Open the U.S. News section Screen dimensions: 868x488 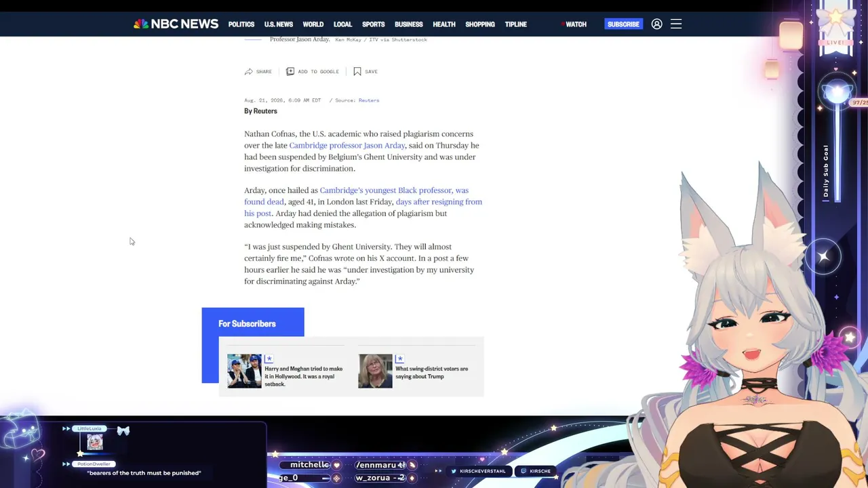pyautogui.click(x=279, y=24)
